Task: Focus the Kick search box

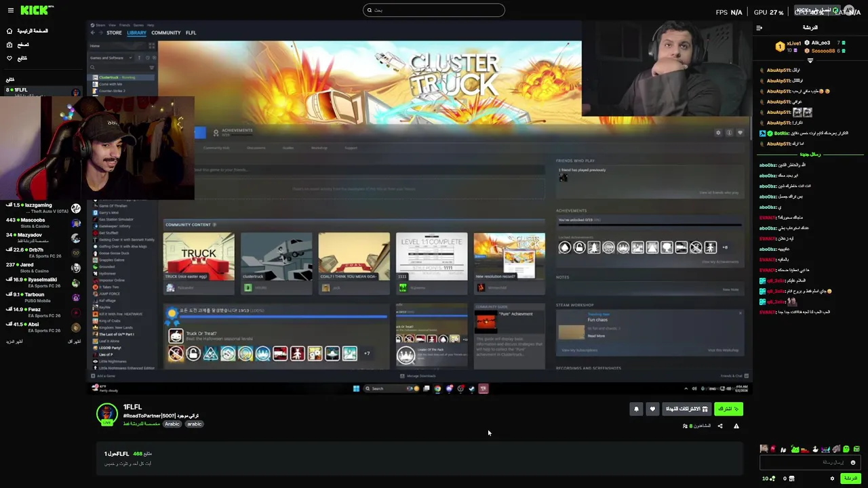Action: [434, 10]
